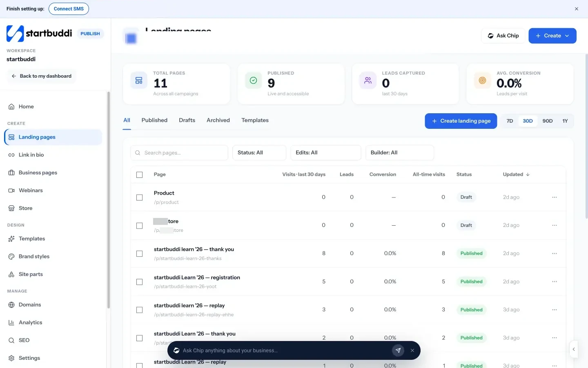The image size is (588, 368).
Task: Switch to the Archived tab
Action: pos(218,120)
